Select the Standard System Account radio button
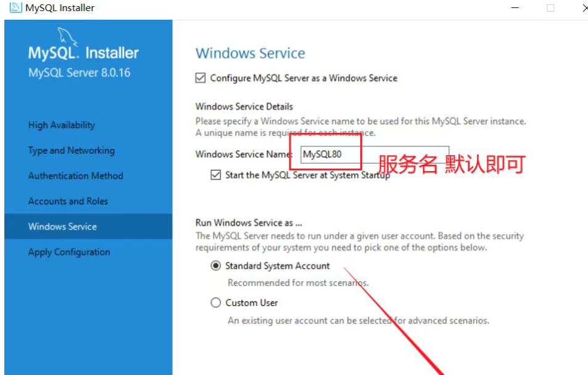This screenshot has width=588, height=375. coord(215,266)
